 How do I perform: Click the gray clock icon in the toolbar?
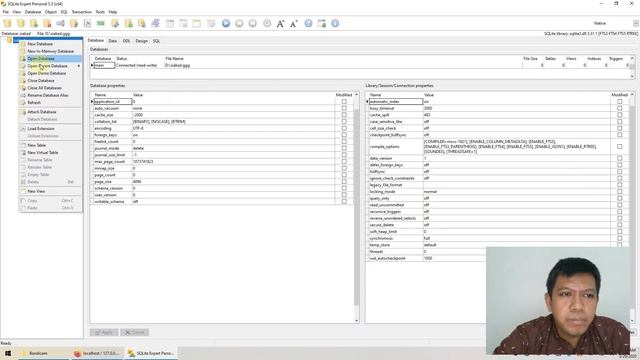point(267,23)
